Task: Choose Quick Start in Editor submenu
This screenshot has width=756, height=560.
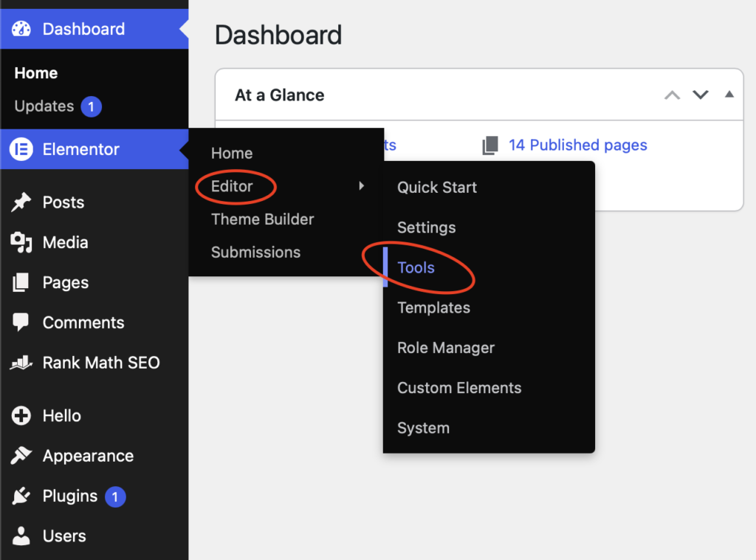Action: (437, 187)
